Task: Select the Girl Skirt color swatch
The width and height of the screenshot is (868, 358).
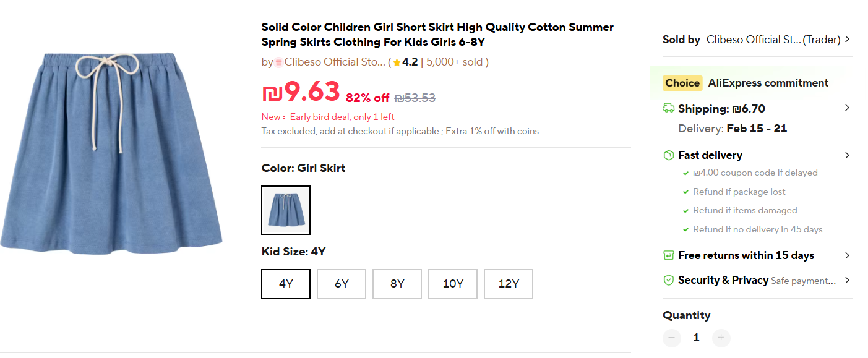Action: pyautogui.click(x=286, y=210)
